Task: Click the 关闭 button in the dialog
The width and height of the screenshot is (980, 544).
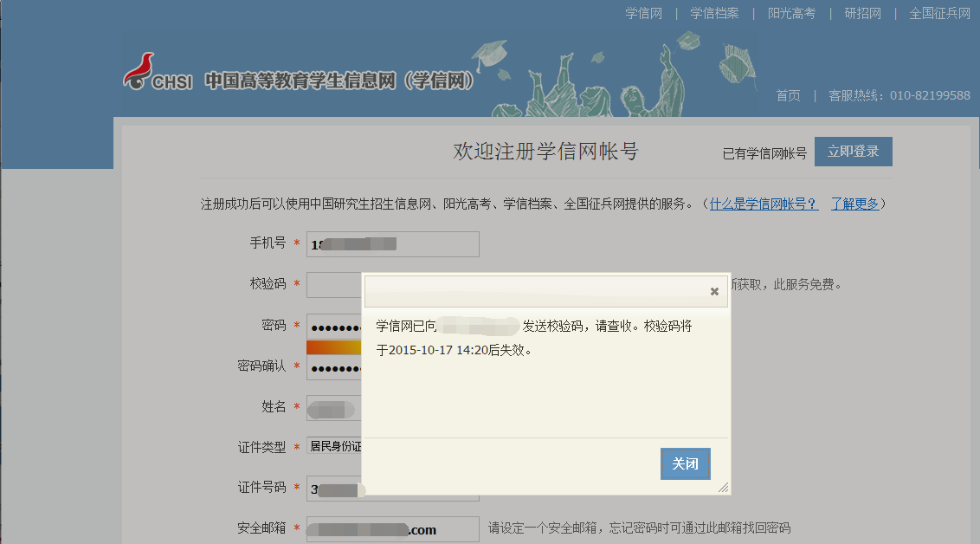Action: coord(685,464)
